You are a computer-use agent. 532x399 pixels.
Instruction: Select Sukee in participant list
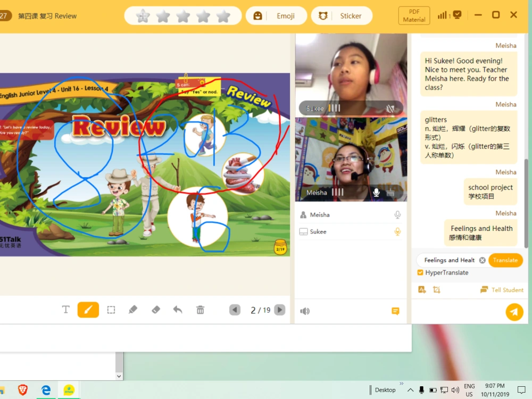tap(351, 232)
